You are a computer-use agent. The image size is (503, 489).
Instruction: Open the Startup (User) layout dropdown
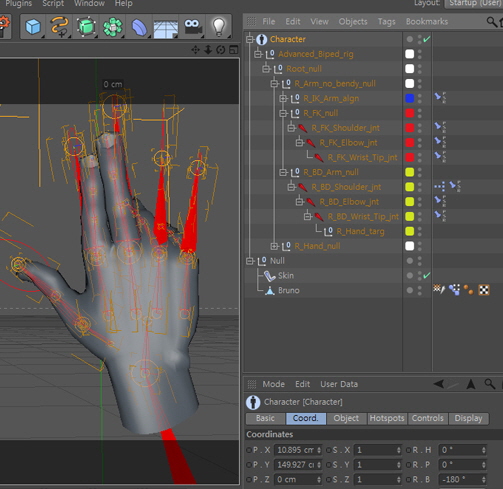tap(474, 3)
